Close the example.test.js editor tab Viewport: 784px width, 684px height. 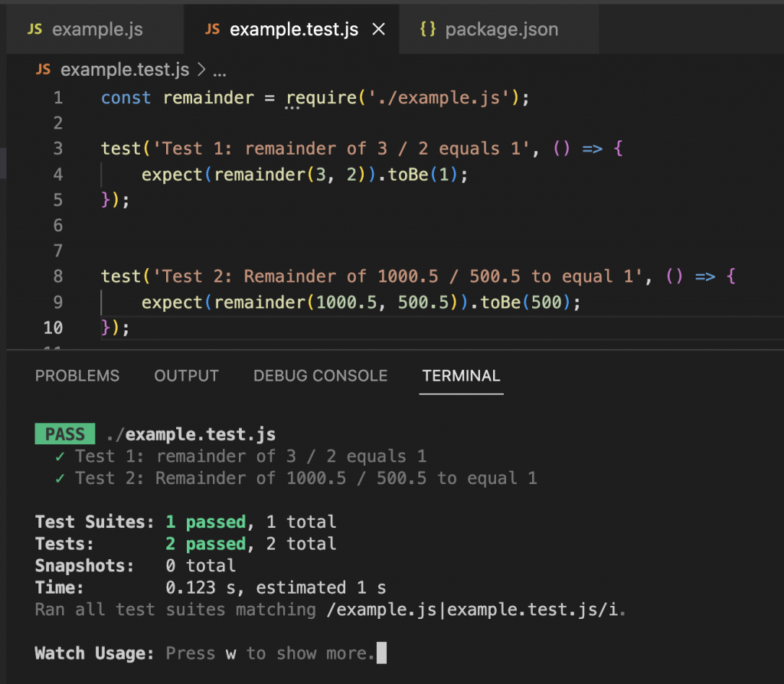[377, 30]
